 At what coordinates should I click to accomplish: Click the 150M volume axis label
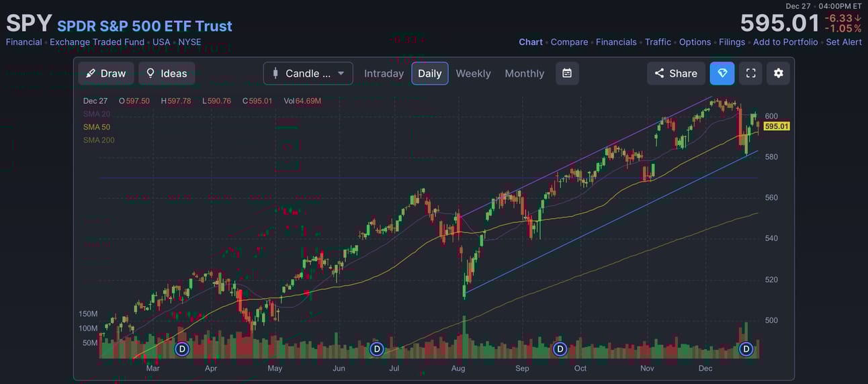89,314
